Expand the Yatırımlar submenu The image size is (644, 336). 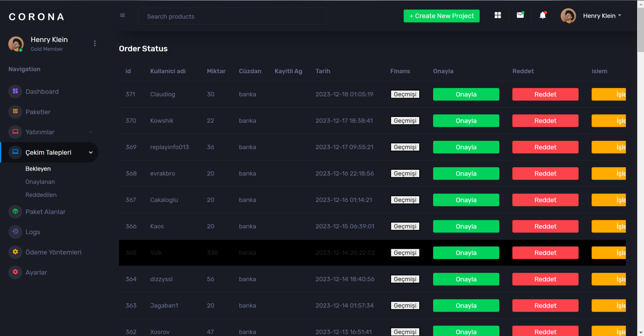[x=91, y=132]
